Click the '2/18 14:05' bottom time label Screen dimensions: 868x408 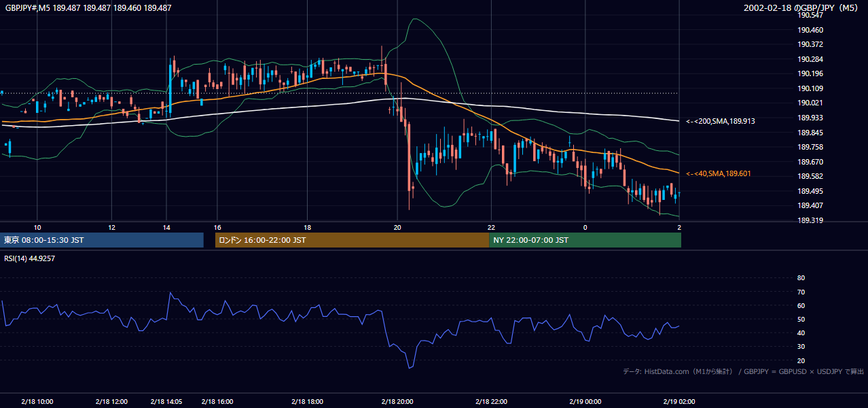coord(167,401)
